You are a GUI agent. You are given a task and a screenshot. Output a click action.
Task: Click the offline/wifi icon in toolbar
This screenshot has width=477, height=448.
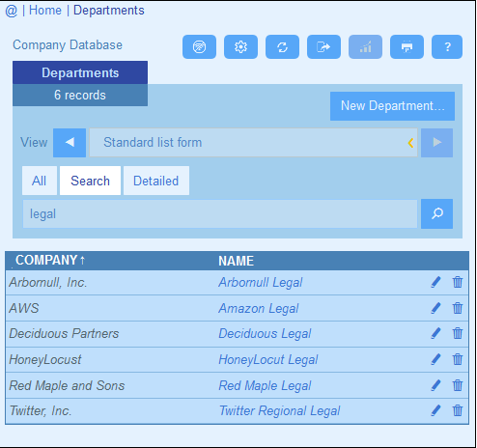[199, 47]
